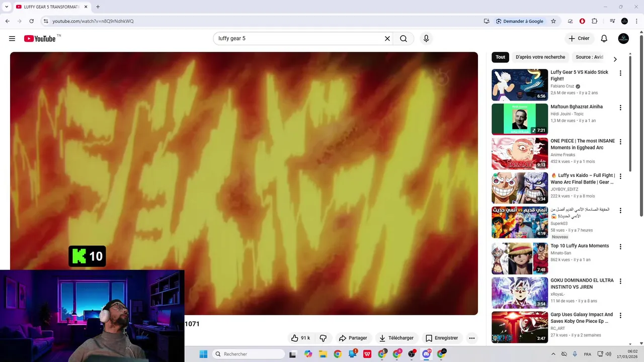Open File Explorer from the taskbar
The width and height of the screenshot is (644, 362).
click(x=323, y=354)
